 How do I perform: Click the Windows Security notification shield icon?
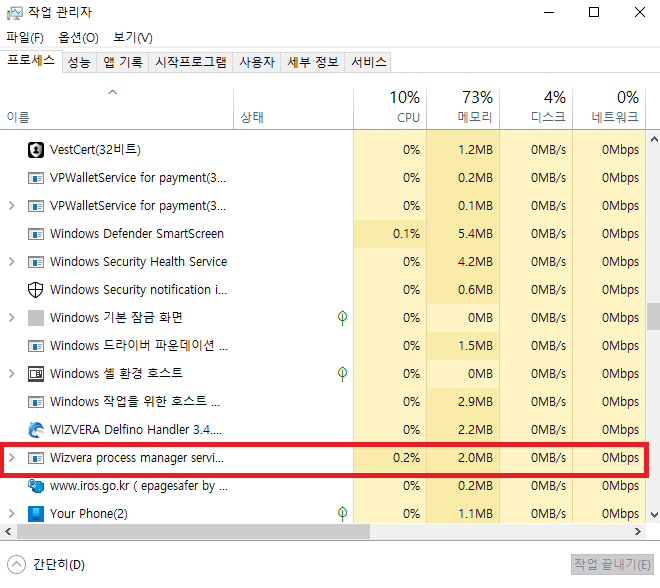(x=36, y=290)
